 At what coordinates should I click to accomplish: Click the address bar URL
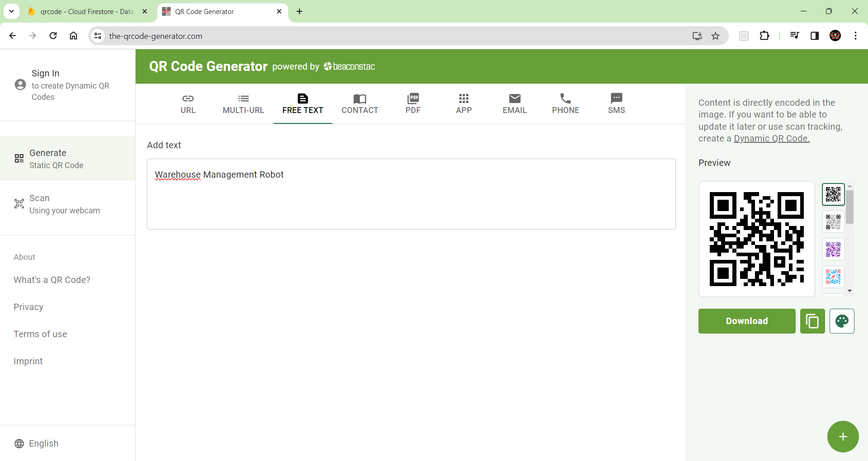[156, 36]
